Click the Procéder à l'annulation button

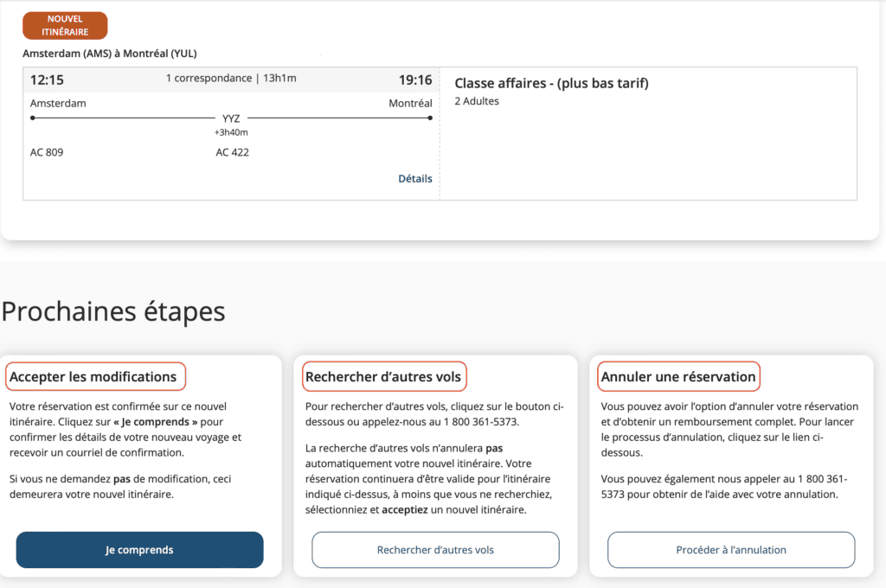click(731, 550)
